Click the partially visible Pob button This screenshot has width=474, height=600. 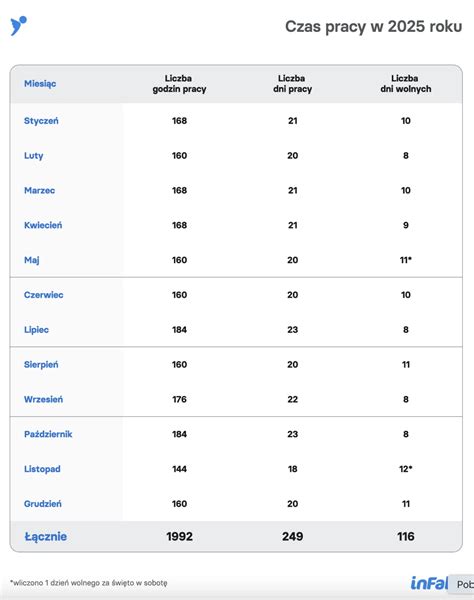click(462, 584)
